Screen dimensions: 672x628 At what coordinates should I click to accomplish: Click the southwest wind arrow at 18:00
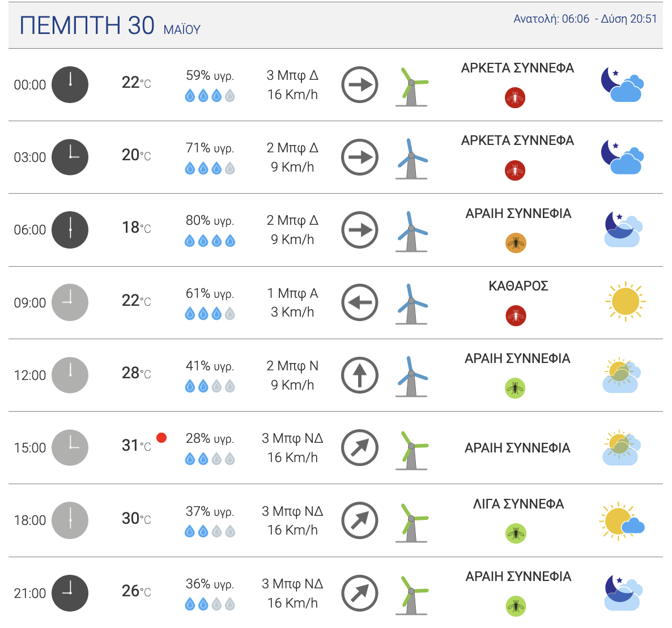click(360, 520)
